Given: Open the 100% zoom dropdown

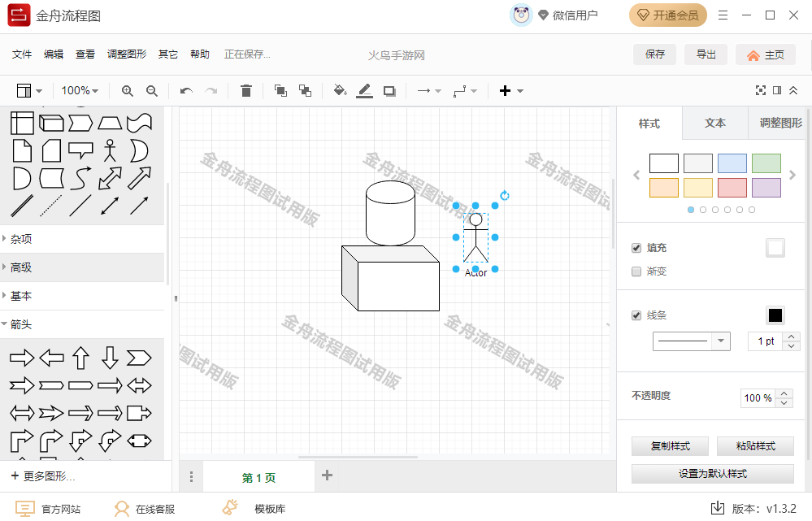Looking at the screenshot, I should [x=80, y=91].
